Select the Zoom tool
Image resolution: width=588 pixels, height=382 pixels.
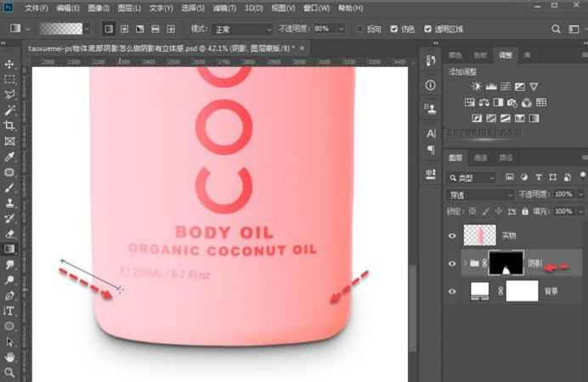[x=9, y=373]
